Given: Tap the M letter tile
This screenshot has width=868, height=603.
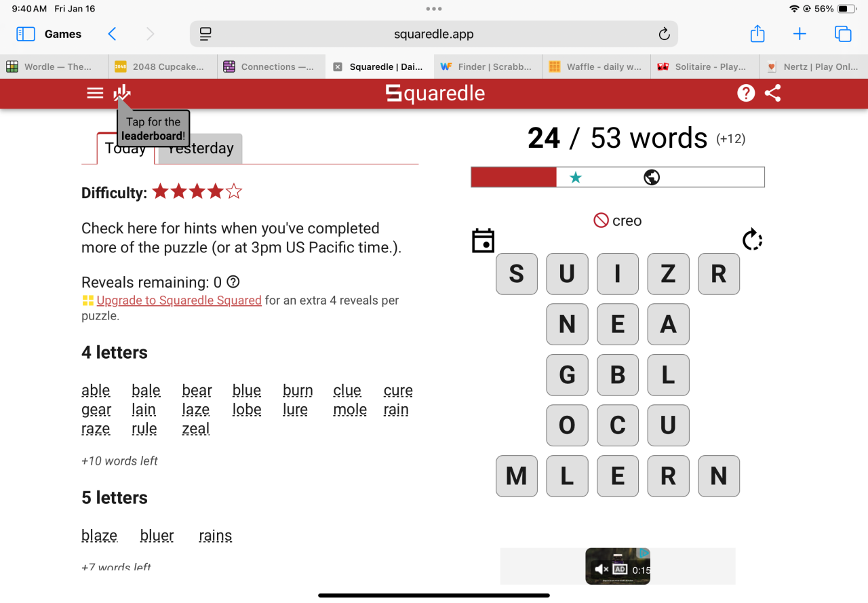Looking at the screenshot, I should (x=517, y=476).
